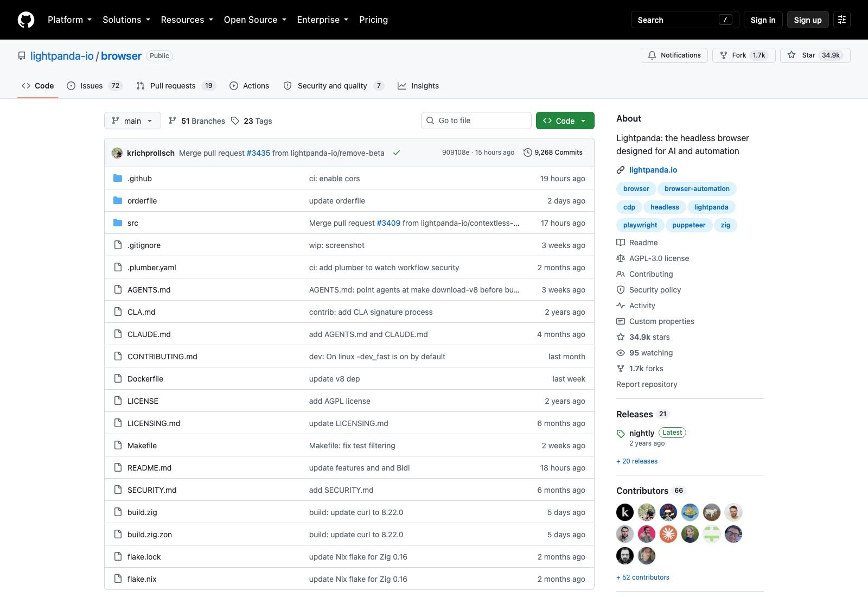
Task: Open the flake.nix file
Action: click(142, 579)
